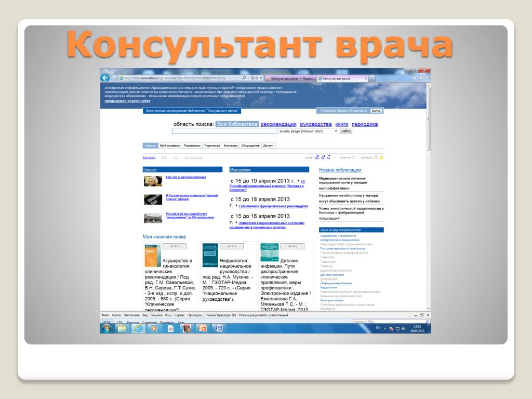Click the leopard picture icon in taskbar

pyautogui.click(x=187, y=328)
